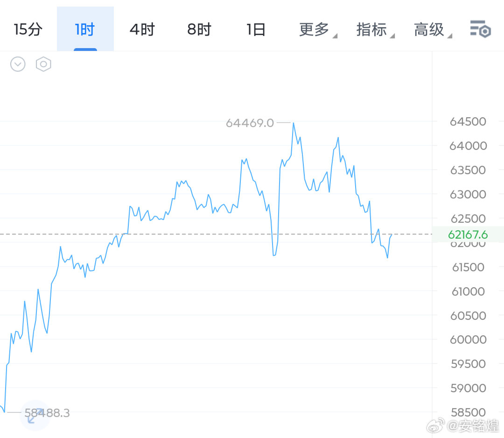Image resolution: width=504 pixels, height=438 pixels.
Task: Switch to the 4时 timeframe
Action: 142,29
